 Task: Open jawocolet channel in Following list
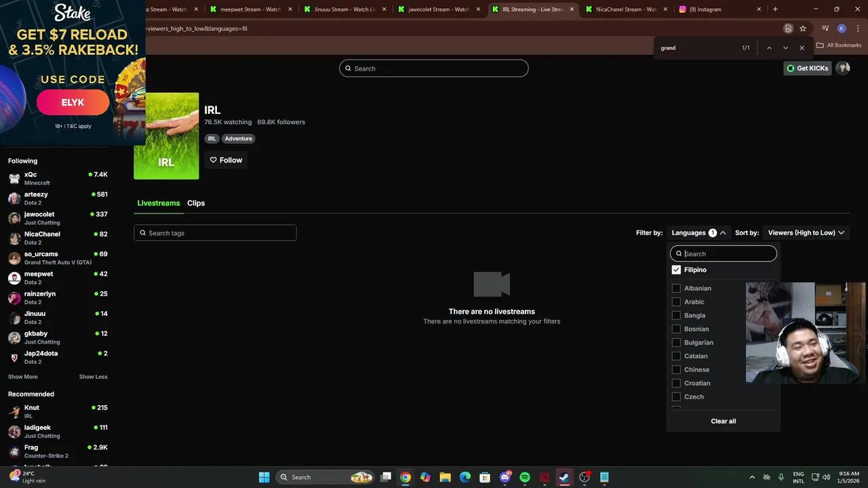pos(58,218)
